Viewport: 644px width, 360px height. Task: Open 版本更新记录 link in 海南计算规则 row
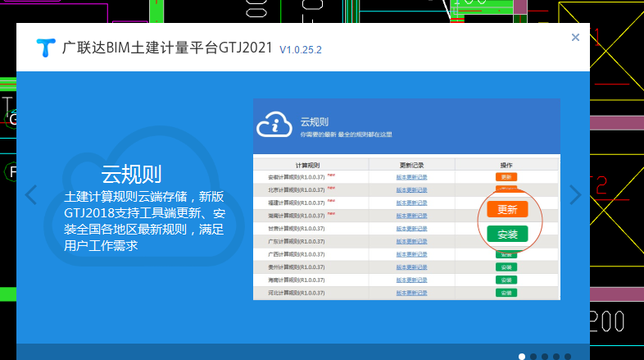[x=411, y=280]
